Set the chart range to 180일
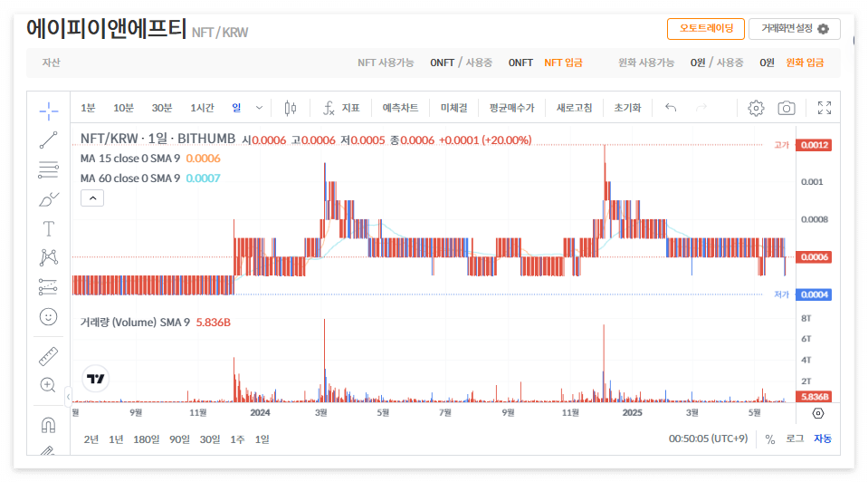868x482 pixels. (x=146, y=439)
